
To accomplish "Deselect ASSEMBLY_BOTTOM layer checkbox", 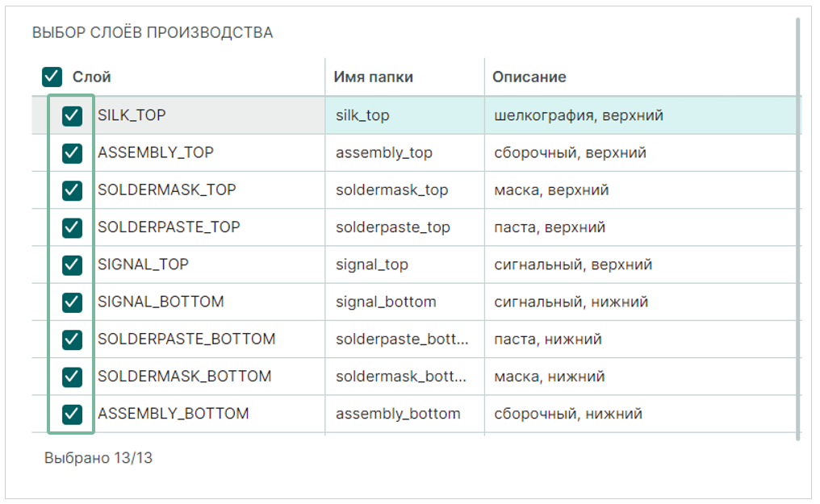I will (x=73, y=414).
